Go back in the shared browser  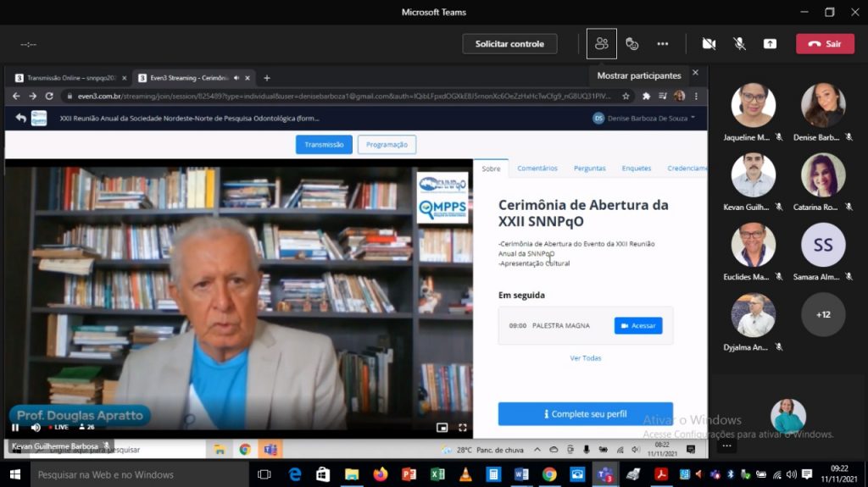tap(16, 97)
